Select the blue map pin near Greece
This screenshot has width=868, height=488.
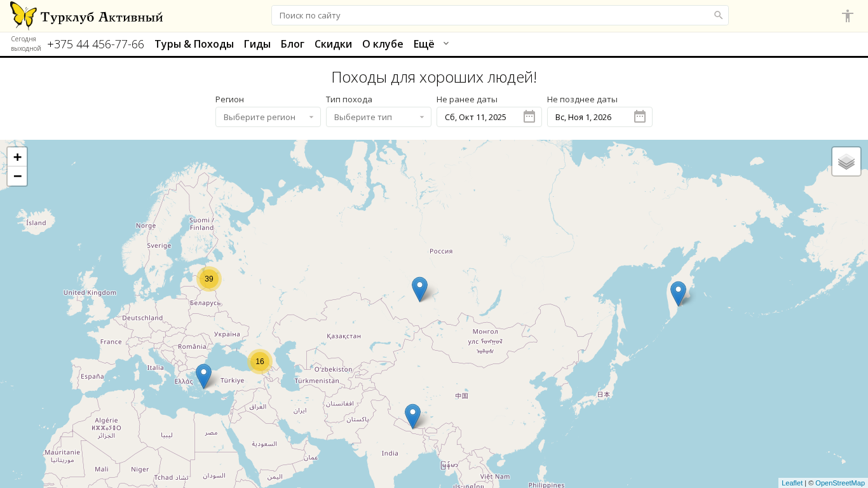tap(203, 376)
